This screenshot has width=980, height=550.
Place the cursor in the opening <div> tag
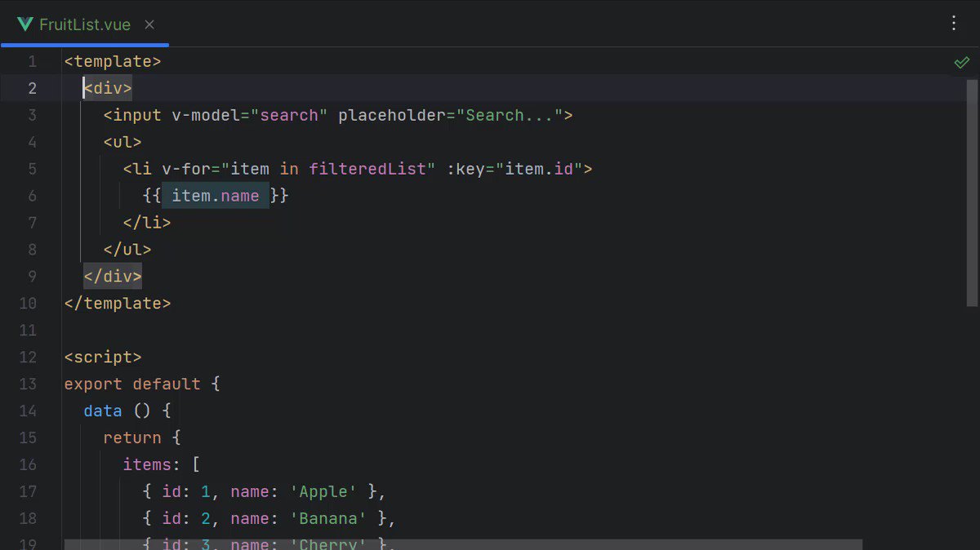108,88
